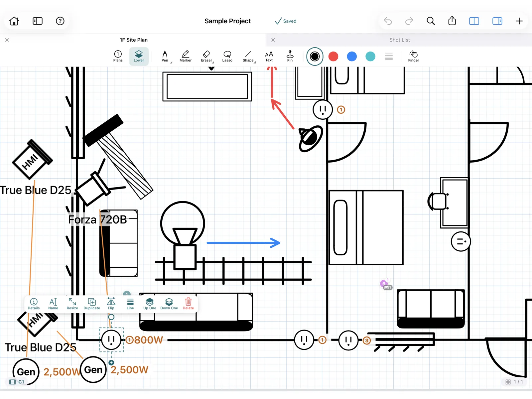Close the Shot List tab
Image resolution: width=532 pixels, height=399 pixels.
coord(273,40)
